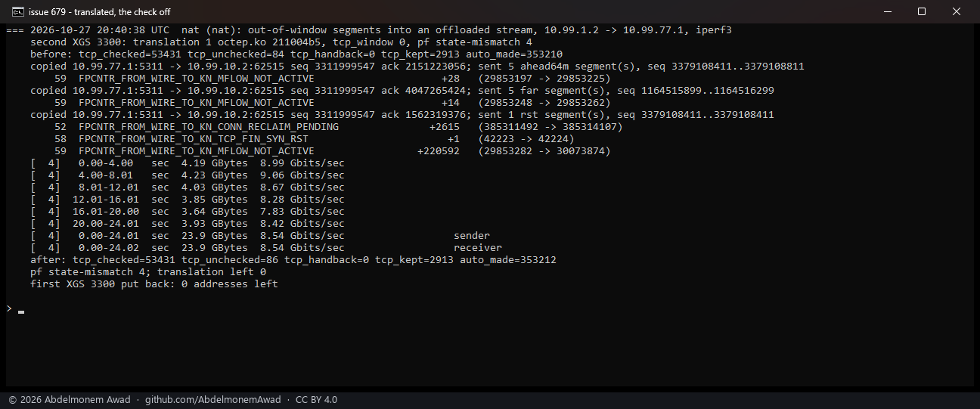This screenshot has width=980, height=409.
Task: Click the range '(29853282 -> 30073874)'
Action: coord(544,151)
